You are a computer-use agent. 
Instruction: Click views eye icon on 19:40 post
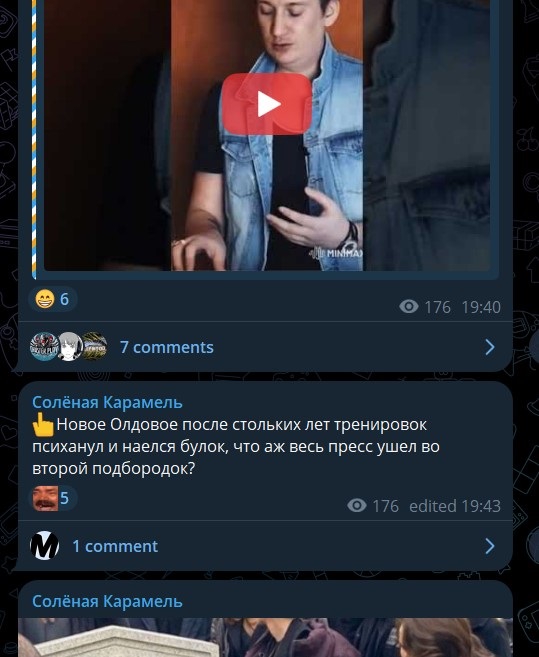pos(409,307)
